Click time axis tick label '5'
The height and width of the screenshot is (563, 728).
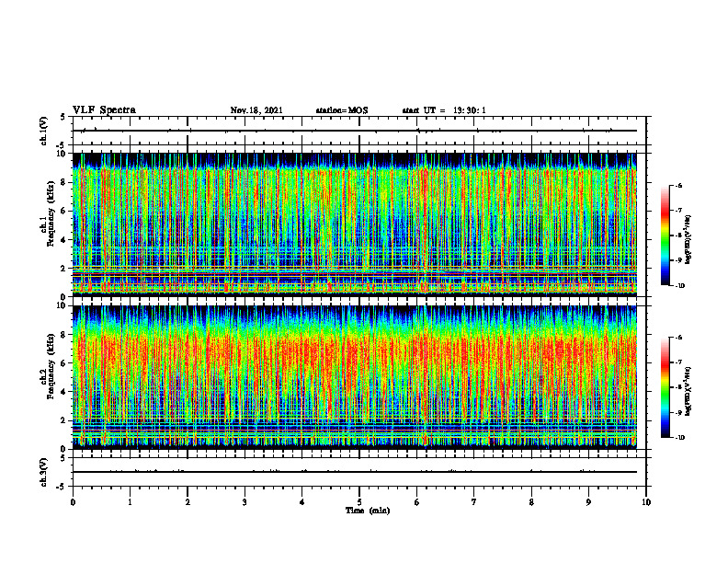(x=359, y=502)
